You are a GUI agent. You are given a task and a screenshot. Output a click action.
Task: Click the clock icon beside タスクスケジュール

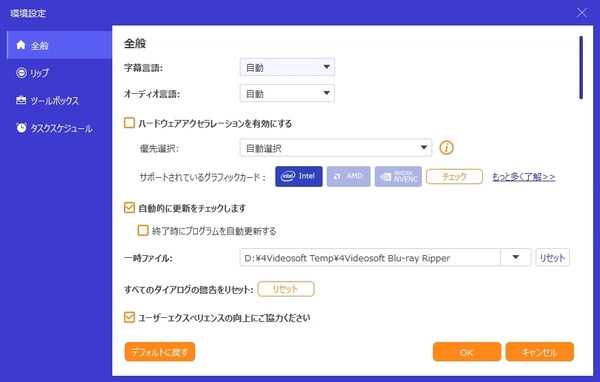21,128
